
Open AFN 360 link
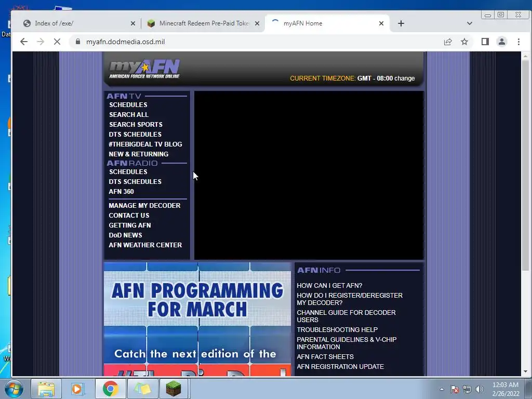coord(121,192)
